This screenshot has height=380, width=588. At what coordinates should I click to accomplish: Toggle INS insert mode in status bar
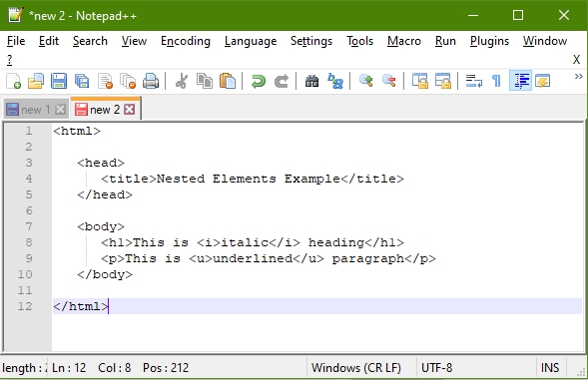point(550,368)
